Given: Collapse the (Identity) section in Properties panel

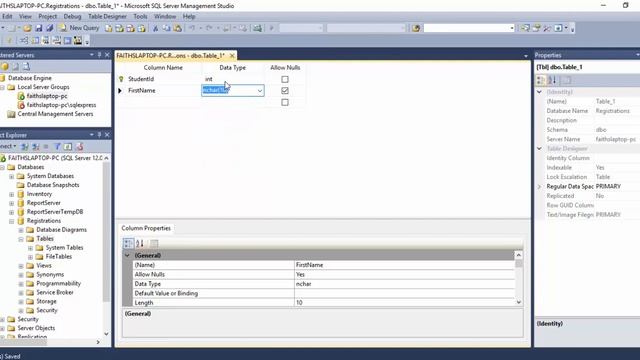Looking at the screenshot, I should click(540, 92).
